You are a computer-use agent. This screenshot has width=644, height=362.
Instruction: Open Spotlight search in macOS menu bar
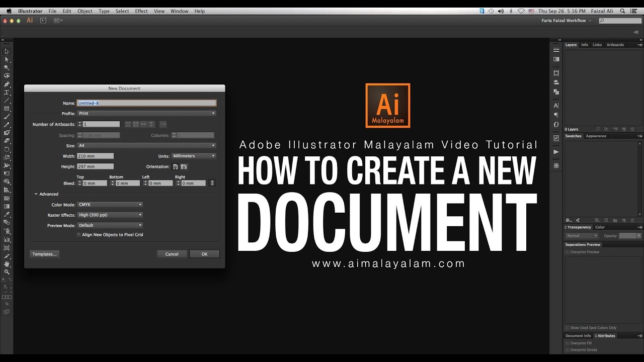[x=622, y=11]
